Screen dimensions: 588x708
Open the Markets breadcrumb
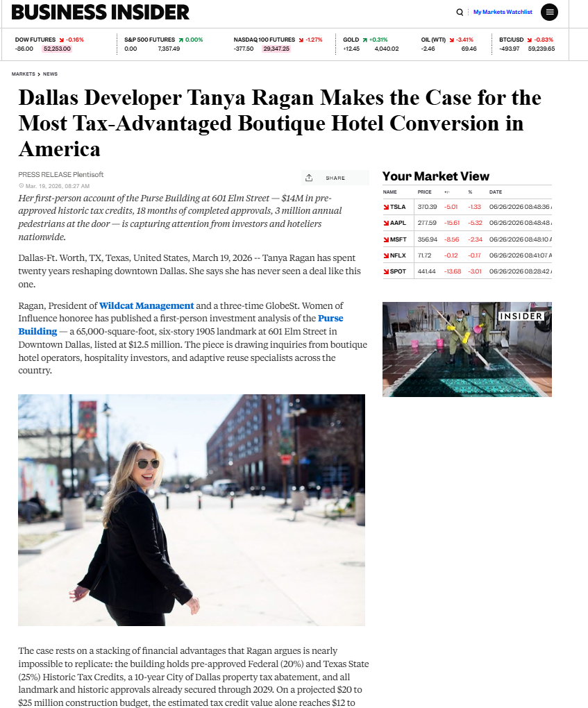pos(24,74)
